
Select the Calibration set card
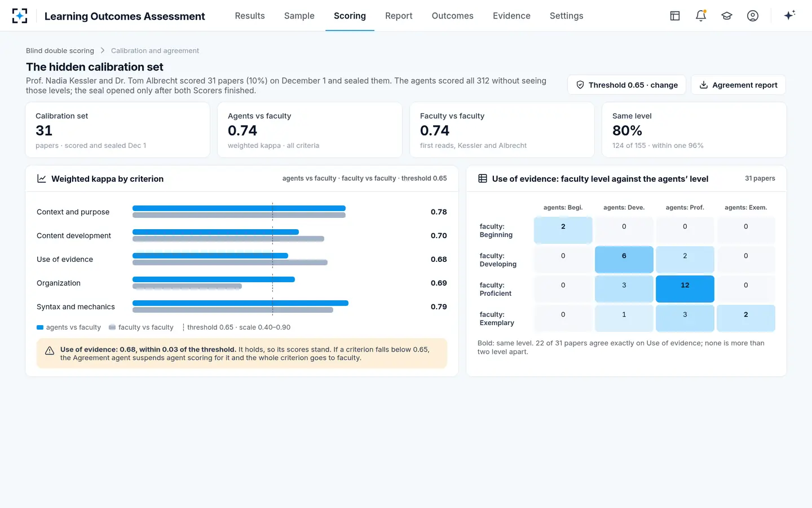pos(118,130)
